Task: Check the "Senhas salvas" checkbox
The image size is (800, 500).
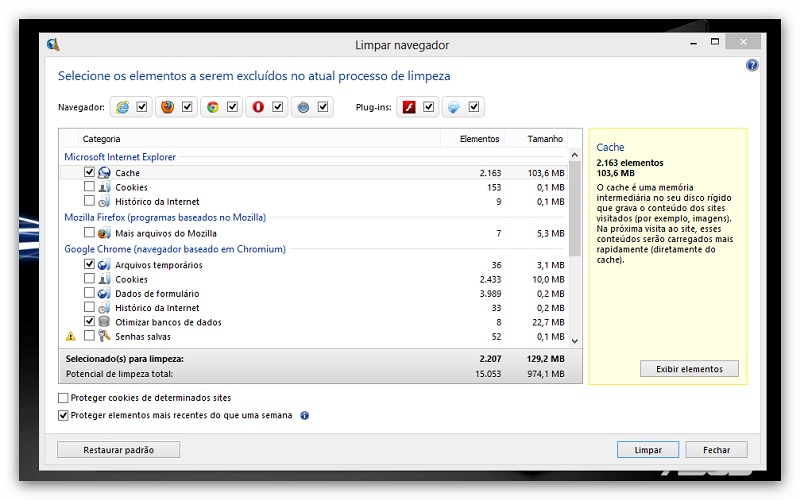Action: coord(90,337)
